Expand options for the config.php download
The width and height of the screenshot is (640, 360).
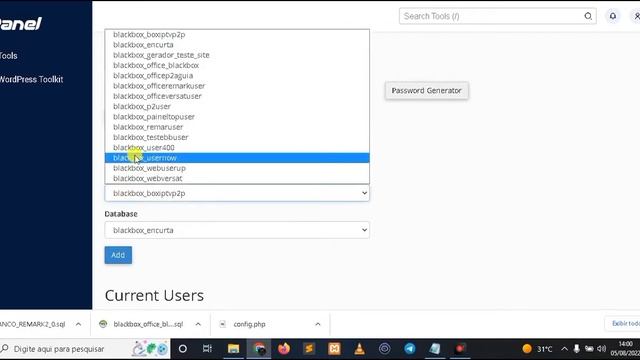tap(318, 324)
